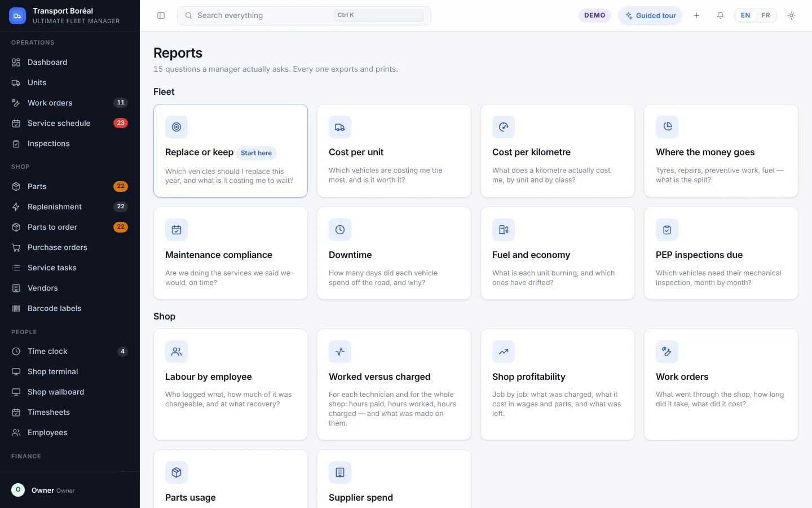The width and height of the screenshot is (812, 508).
Task: Focus the Search everything field
Action: click(304, 16)
